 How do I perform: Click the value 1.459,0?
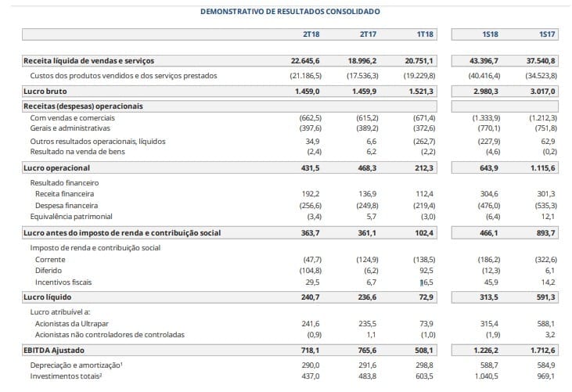(308, 92)
